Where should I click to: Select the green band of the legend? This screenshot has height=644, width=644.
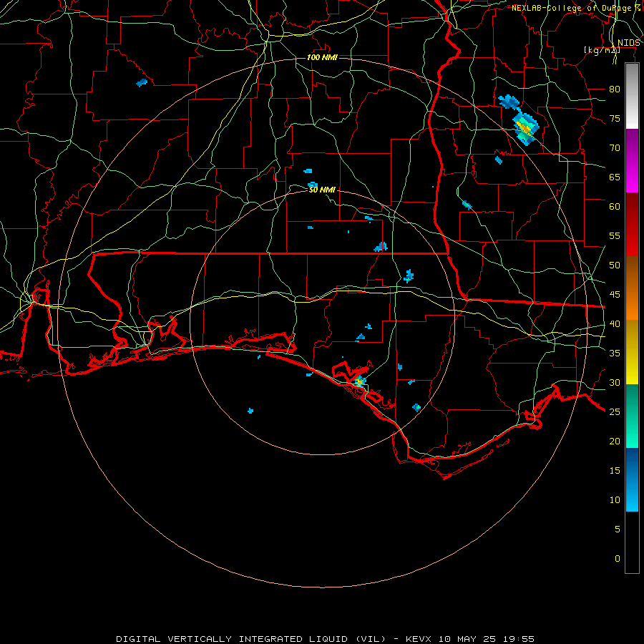[632, 416]
